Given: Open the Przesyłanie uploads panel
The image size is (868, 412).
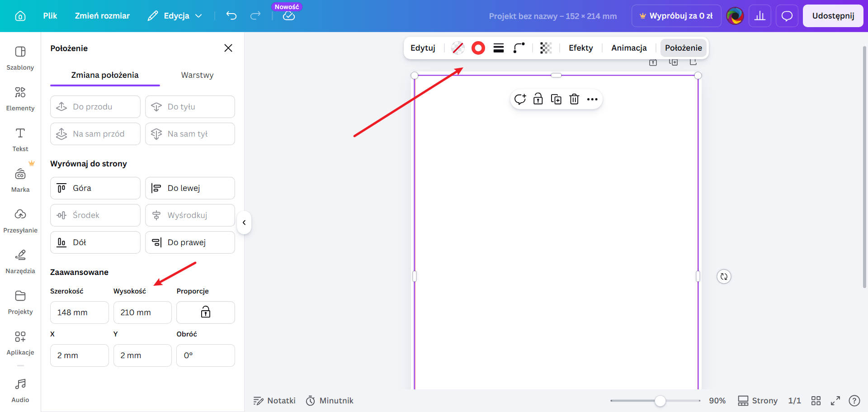Looking at the screenshot, I should [20, 221].
